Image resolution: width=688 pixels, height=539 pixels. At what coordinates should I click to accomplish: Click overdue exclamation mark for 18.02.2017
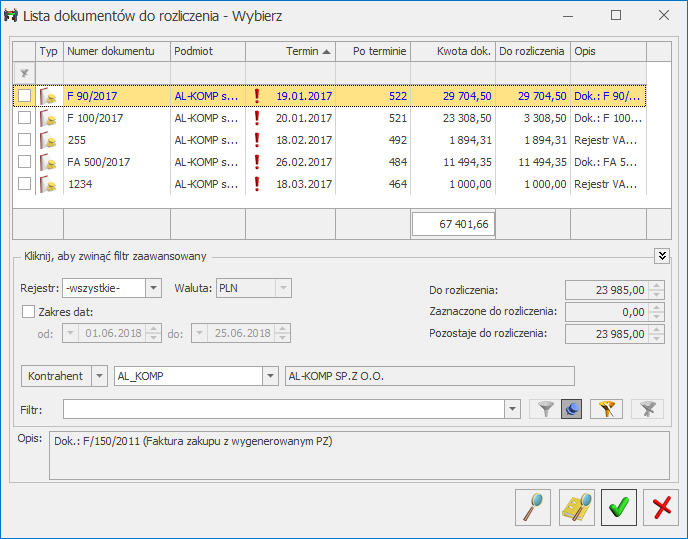pyautogui.click(x=257, y=140)
